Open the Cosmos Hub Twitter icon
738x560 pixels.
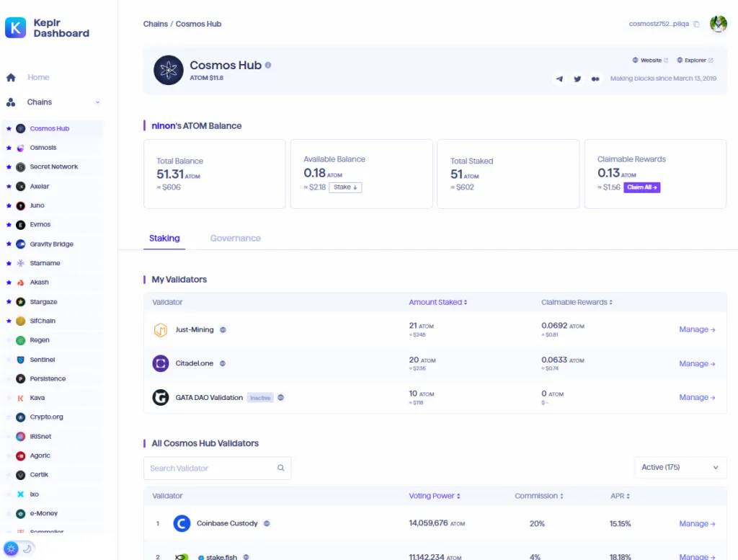pos(577,79)
